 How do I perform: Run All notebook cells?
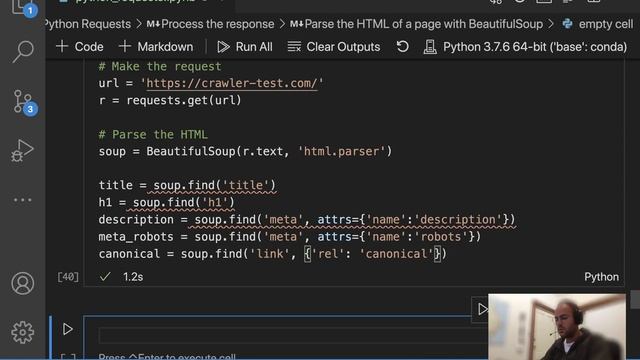(x=244, y=47)
